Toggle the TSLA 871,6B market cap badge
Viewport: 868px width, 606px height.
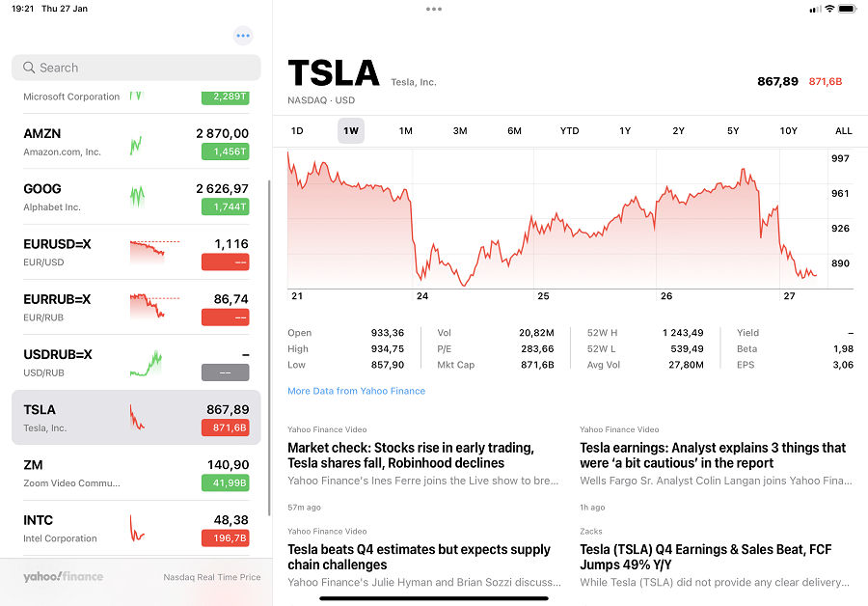click(226, 427)
